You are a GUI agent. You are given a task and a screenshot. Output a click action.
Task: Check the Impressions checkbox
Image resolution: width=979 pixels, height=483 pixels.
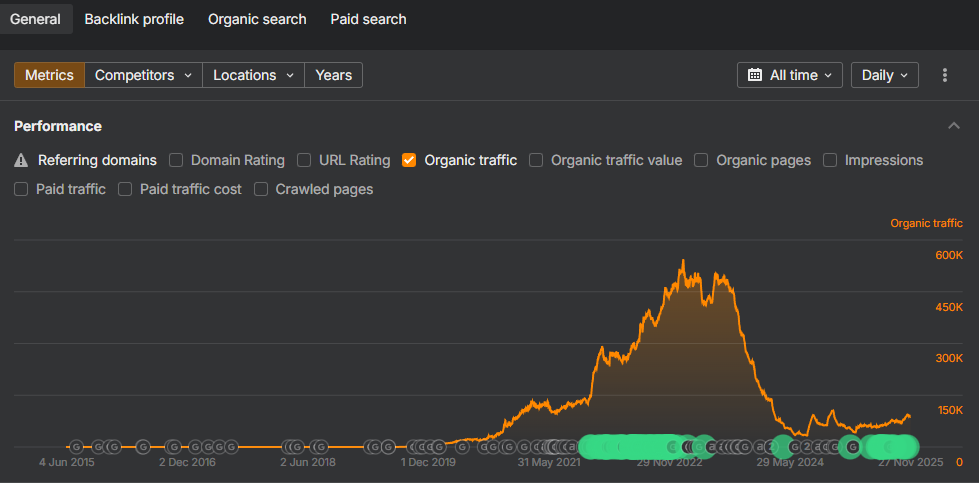tap(830, 160)
